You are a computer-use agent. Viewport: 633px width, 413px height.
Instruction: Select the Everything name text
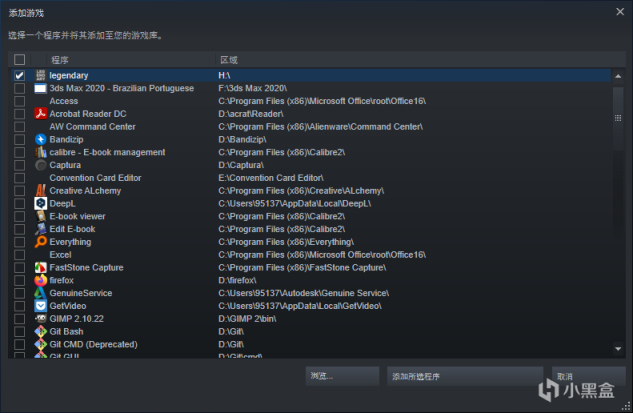70,242
